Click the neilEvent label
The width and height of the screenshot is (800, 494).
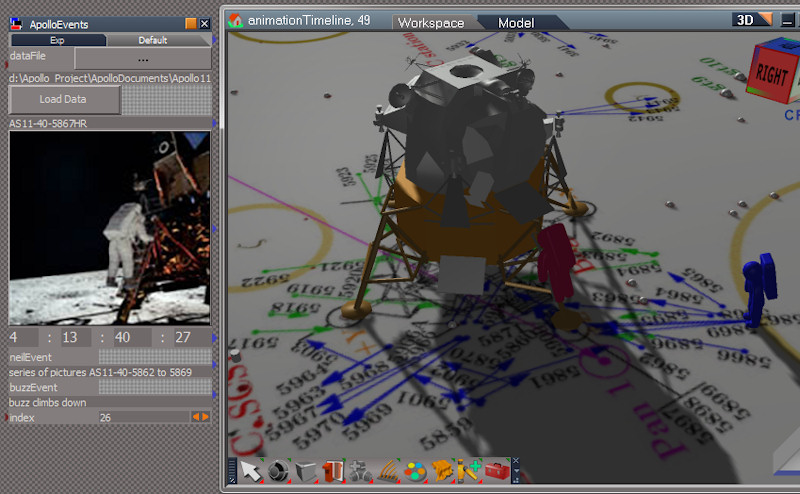31,357
